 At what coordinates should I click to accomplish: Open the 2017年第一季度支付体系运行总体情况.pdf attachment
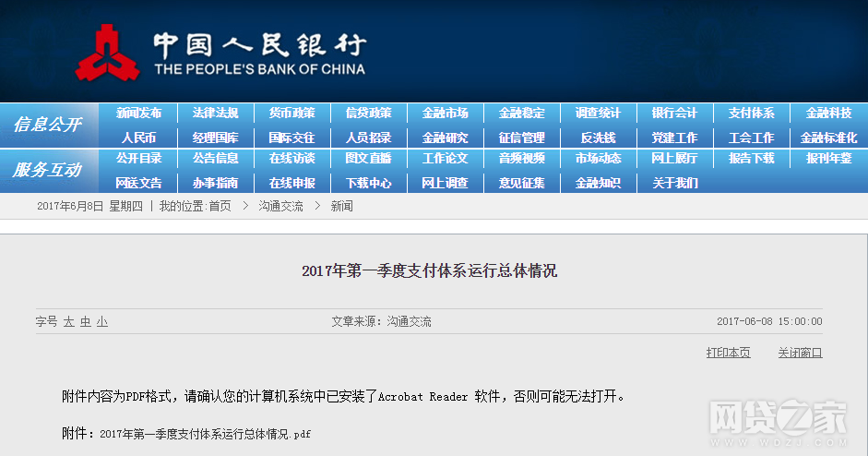(205, 433)
